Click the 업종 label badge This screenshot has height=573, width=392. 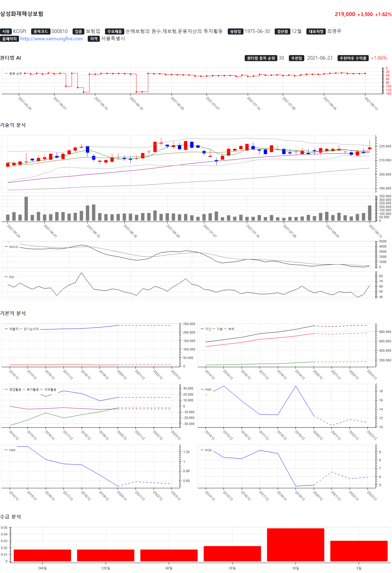(78, 31)
